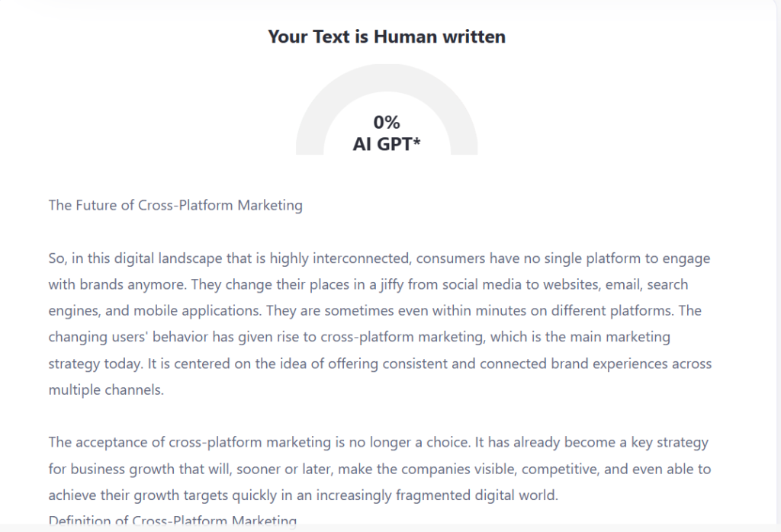Click the "Definition of Cross-Platform Marketing" subheading
The image size is (781, 532).
172,521
